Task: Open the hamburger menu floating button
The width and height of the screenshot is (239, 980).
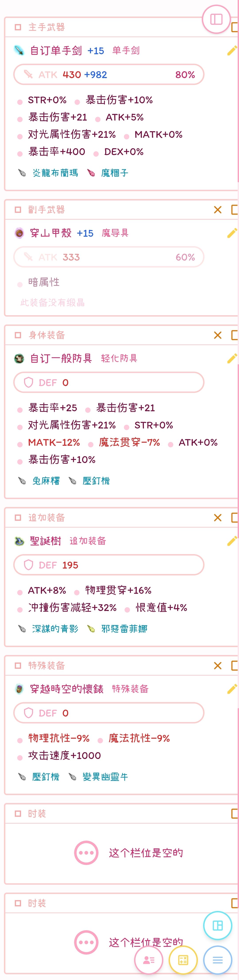Action: click(x=218, y=960)
